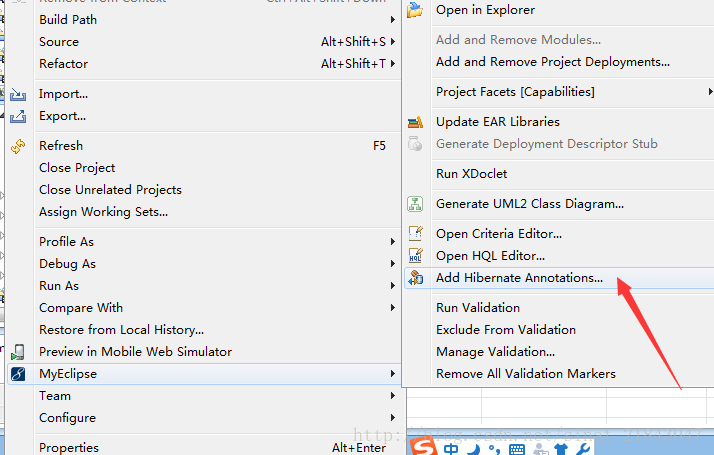Screen dimensions: 714x455
Task: Click the Open in Explorer folder icon
Action: (x=415, y=10)
